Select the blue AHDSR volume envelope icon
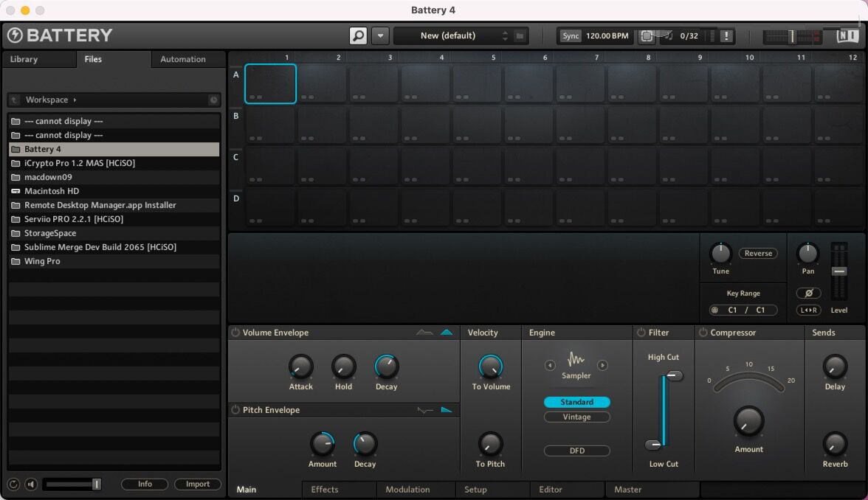The height and width of the screenshot is (500, 868). tap(447, 333)
